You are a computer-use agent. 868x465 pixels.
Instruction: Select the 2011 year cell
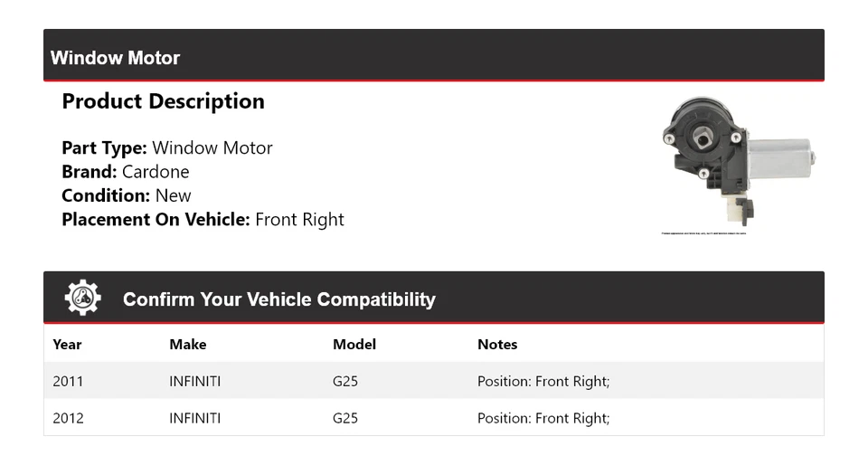[68, 382]
